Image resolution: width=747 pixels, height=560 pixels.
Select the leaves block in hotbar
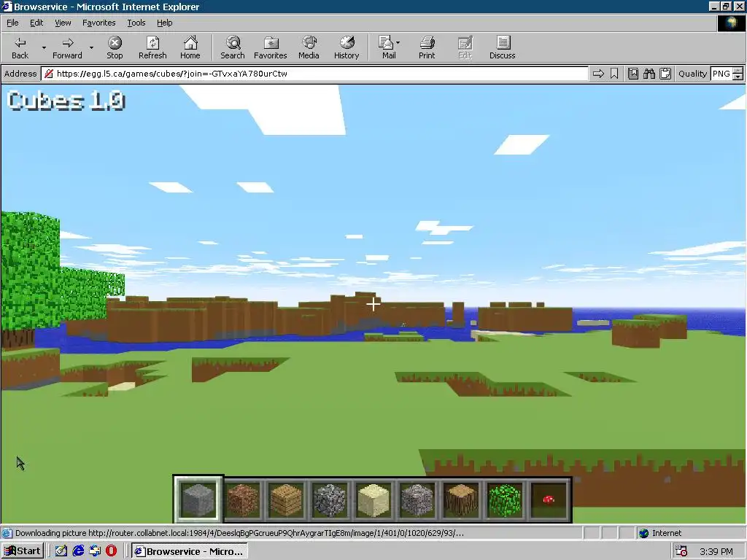(505, 499)
